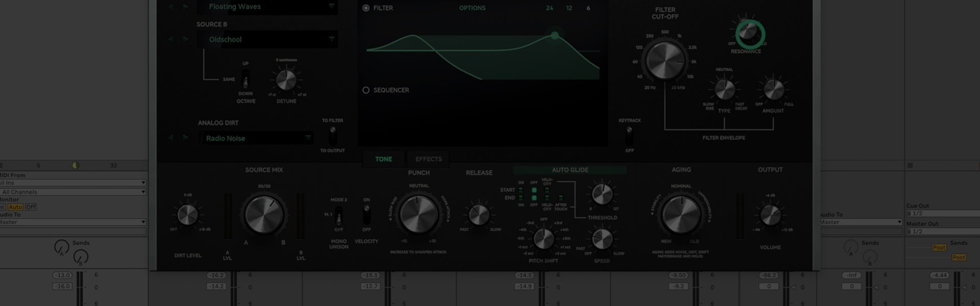980x306 pixels.
Task: Click the Resonance knob with green ring
Action: pyautogui.click(x=749, y=34)
